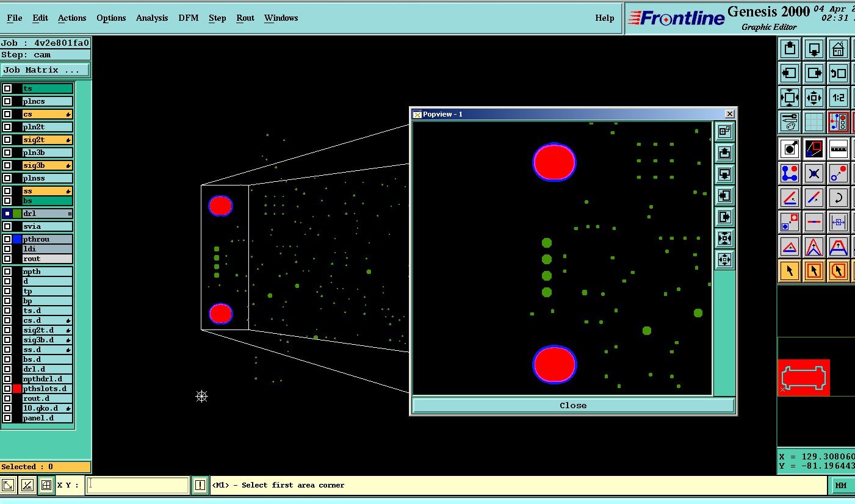855x504 pixels.
Task: Open the Rout menu
Action: click(x=245, y=18)
